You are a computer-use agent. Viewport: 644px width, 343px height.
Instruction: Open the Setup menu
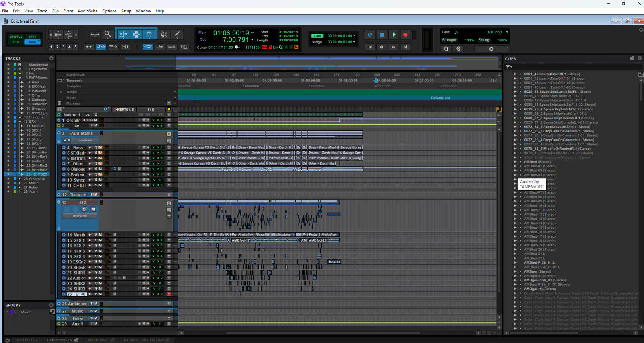[x=126, y=11]
